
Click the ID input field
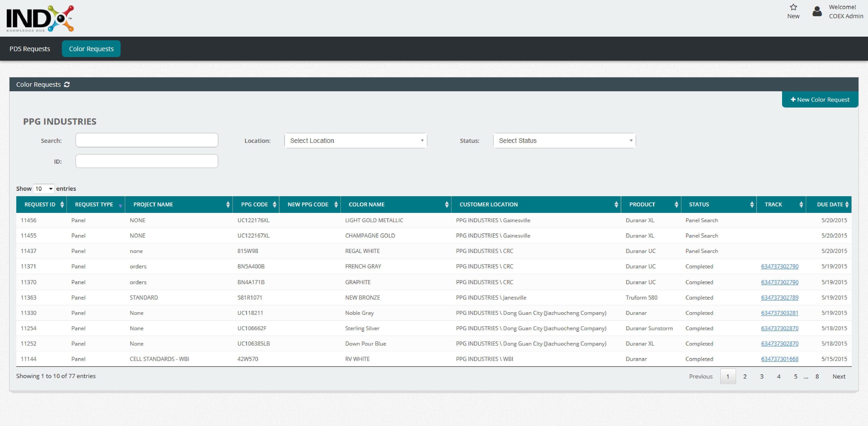[146, 161]
